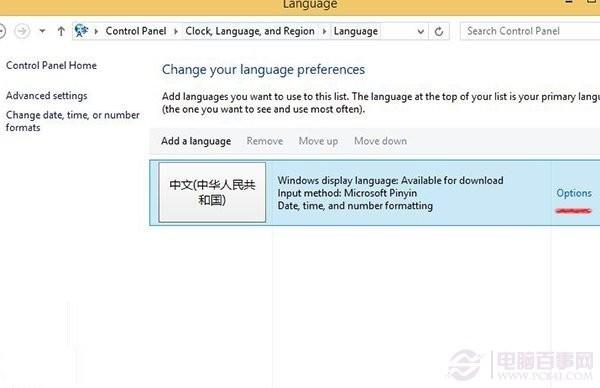Select Language breadcrumb in address bar
Viewport: 600px width, 388px height.
click(x=355, y=31)
